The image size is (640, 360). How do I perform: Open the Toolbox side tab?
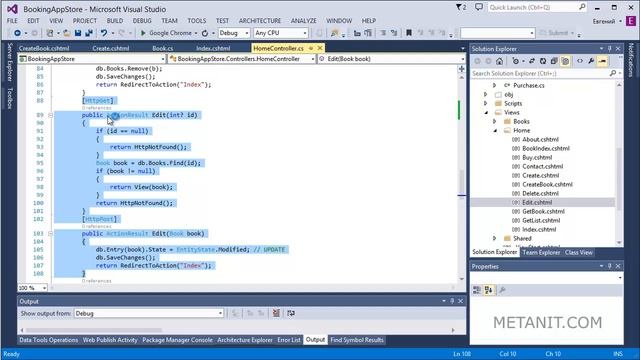10,98
